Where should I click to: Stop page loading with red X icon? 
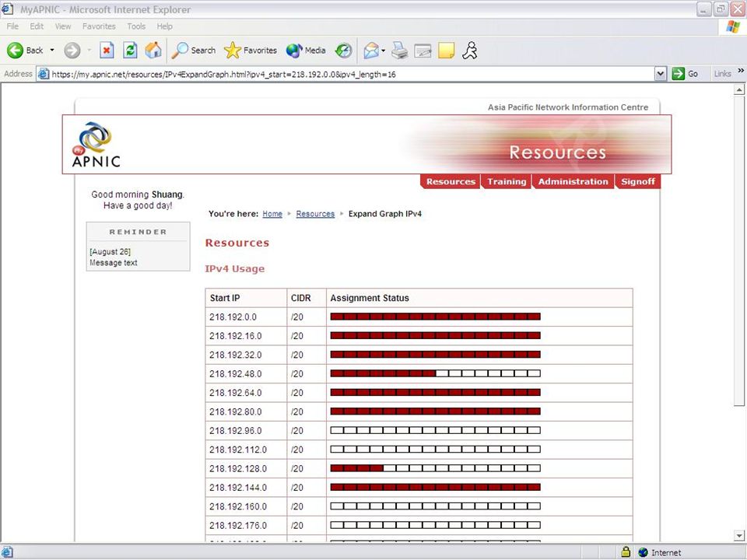coord(107,50)
